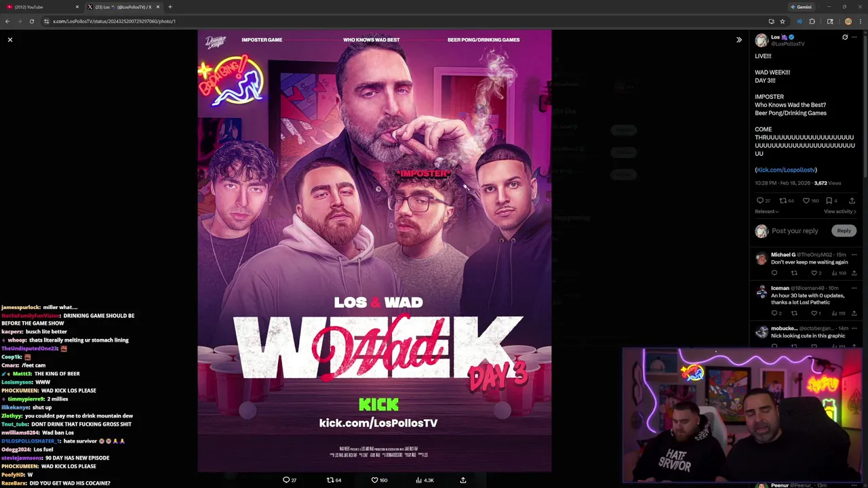868x488 pixels.
Task: Open Chrome extensions puzzle icon
Action: [x=812, y=21]
